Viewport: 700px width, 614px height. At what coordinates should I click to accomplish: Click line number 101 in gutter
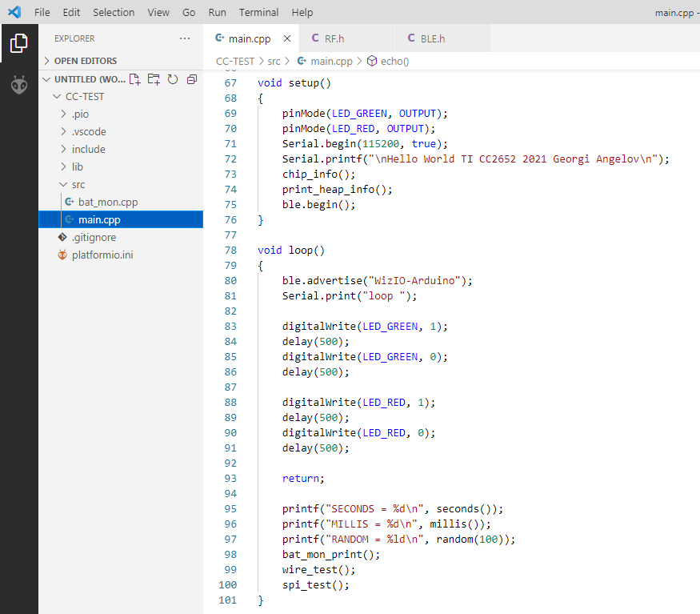[x=227, y=600]
